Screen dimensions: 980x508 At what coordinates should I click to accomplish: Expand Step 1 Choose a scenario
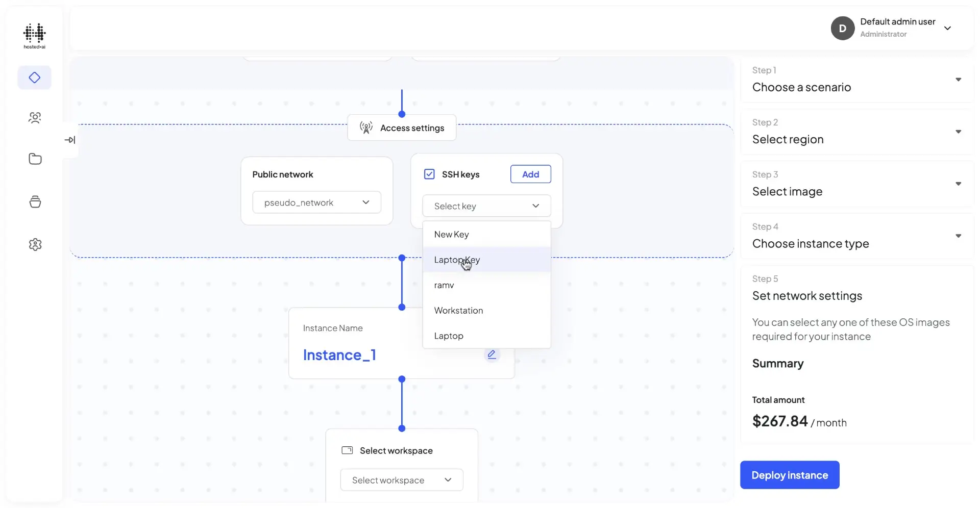[x=959, y=80]
